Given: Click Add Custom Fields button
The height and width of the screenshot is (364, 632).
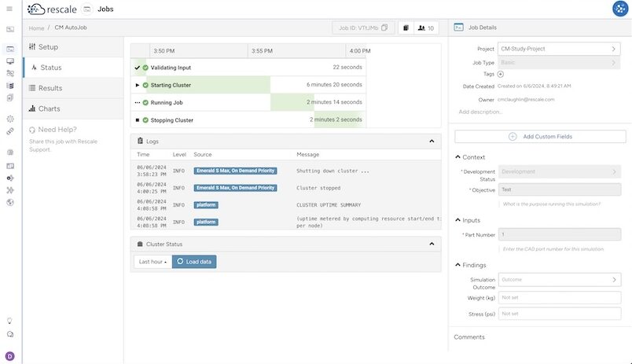Looking at the screenshot, I should coord(540,136).
